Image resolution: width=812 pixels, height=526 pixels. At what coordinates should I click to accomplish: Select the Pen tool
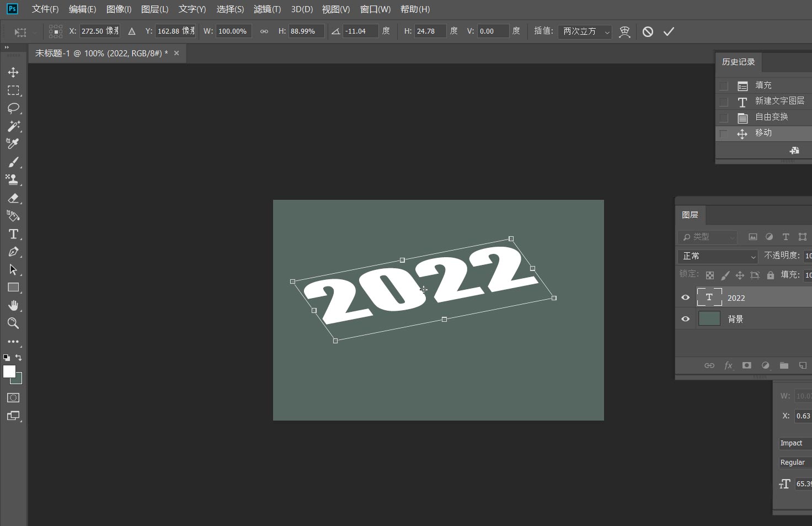(13, 252)
